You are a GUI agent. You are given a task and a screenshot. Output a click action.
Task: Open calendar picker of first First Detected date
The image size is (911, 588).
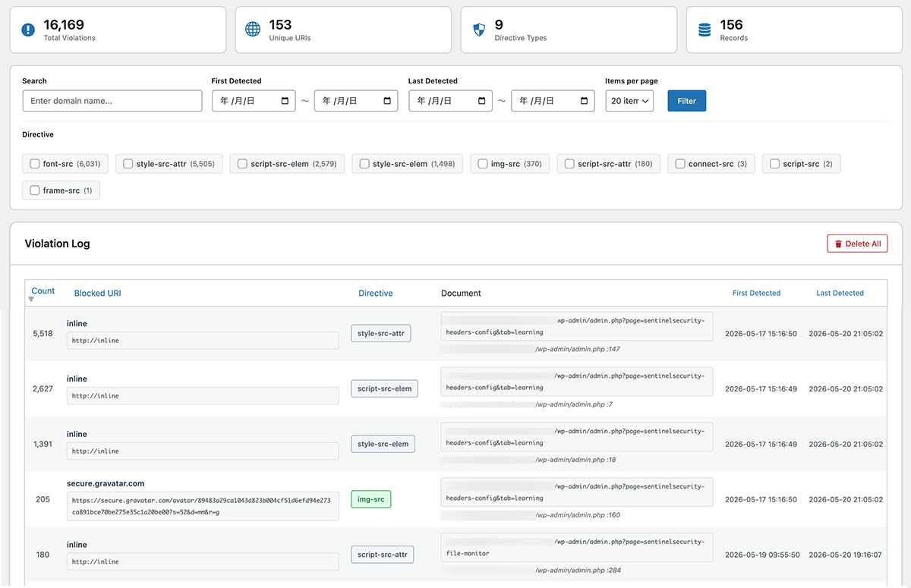285,101
